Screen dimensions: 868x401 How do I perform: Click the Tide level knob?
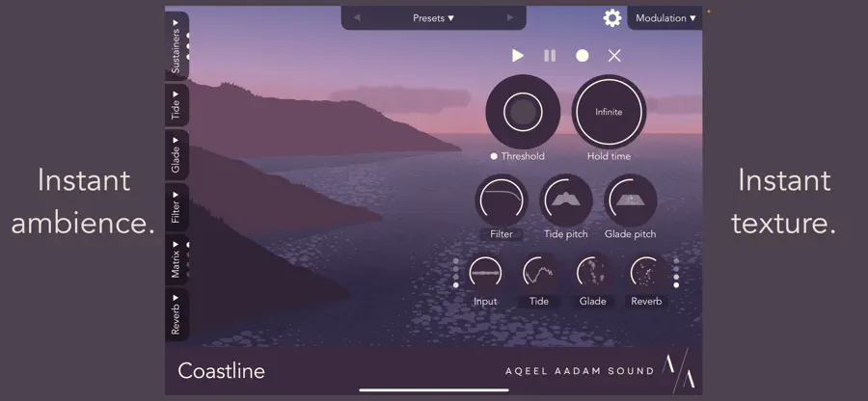click(538, 273)
